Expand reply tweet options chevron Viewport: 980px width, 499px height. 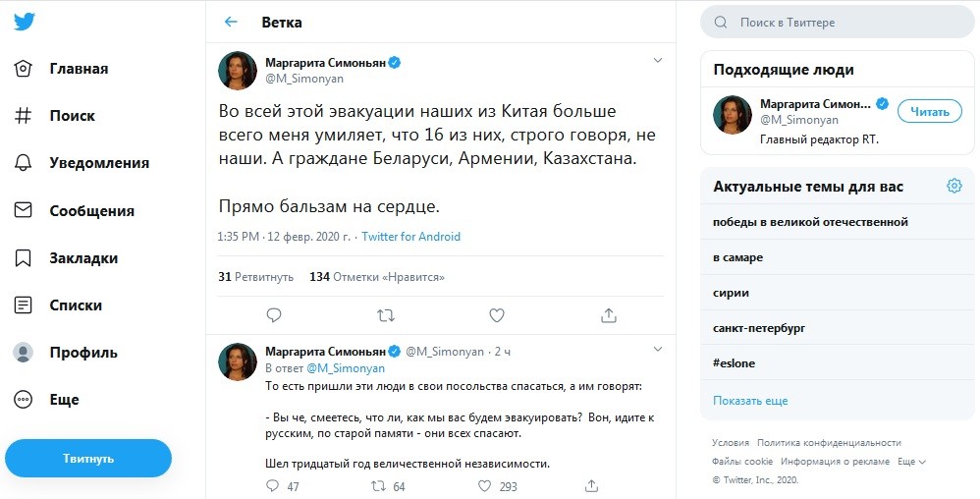[x=659, y=348]
